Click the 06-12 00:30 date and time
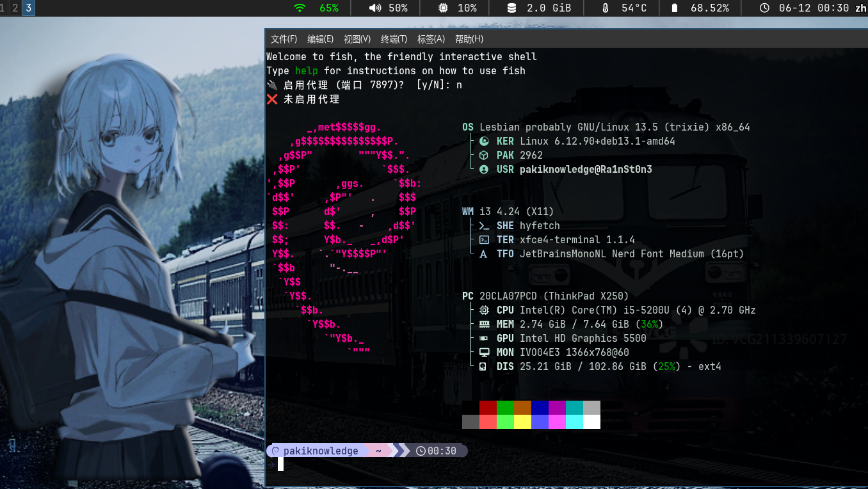This screenshot has width=868, height=489. 814,8
